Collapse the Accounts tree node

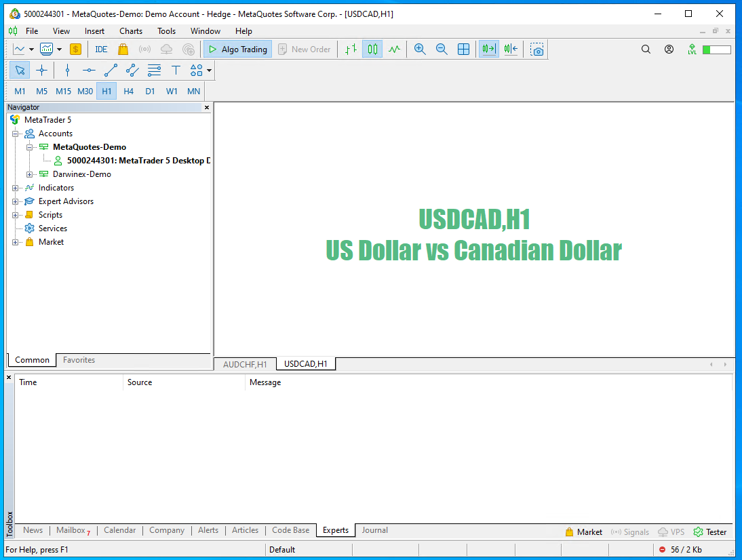click(15, 134)
